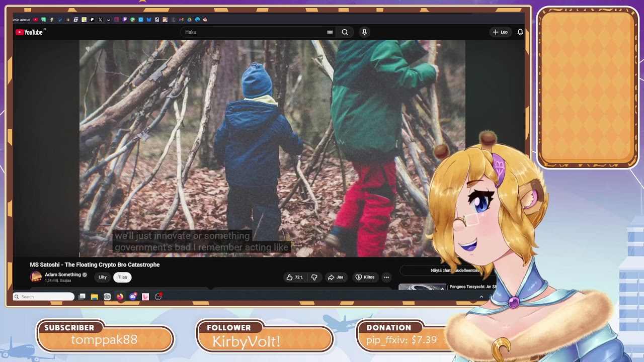Open the three-dot more actions menu
Viewport: 644px width, 362px height.
[386, 277]
